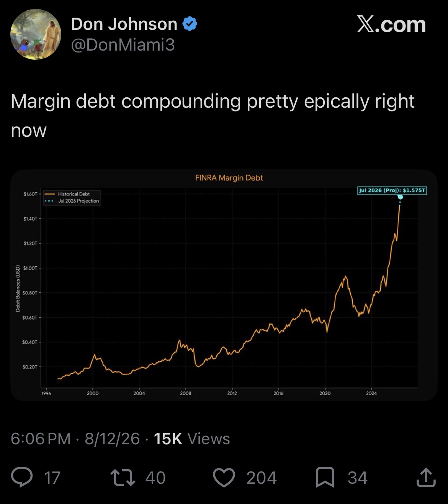
Task: Click the 40 reposts count
Action: [155, 478]
